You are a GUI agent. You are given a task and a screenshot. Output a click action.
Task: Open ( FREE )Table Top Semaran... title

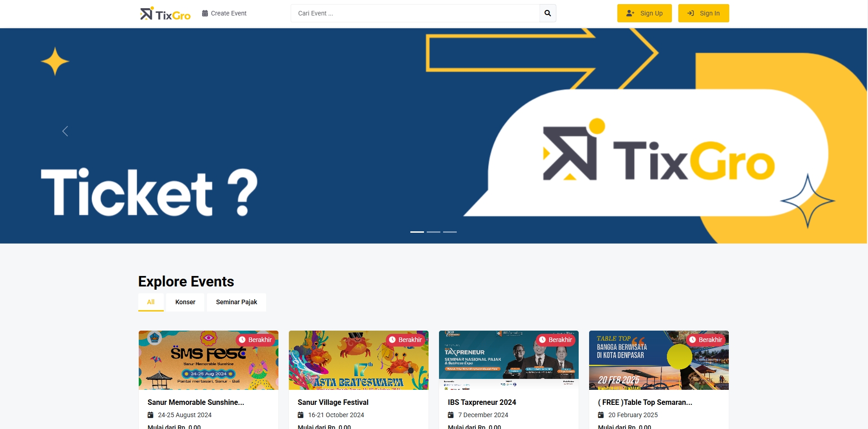pos(645,402)
